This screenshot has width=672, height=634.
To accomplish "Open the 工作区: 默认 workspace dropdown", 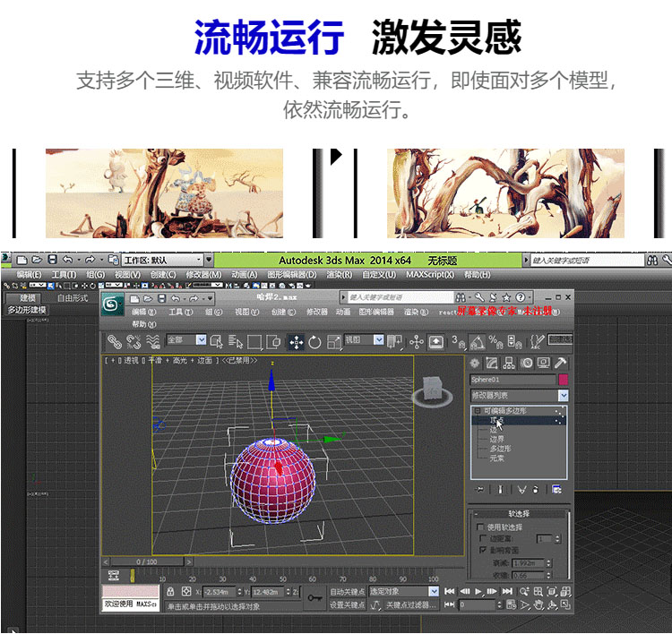I will (x=162, y=260).
